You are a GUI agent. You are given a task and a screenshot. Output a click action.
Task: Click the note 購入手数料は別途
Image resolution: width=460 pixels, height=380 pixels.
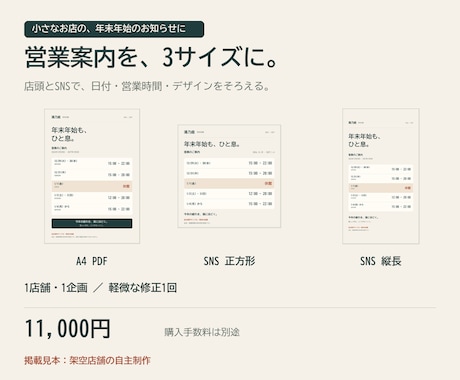click(x=202, y=332)
